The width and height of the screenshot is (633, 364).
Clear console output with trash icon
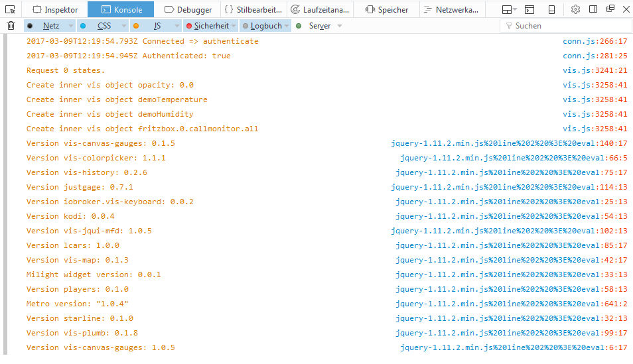11,26
